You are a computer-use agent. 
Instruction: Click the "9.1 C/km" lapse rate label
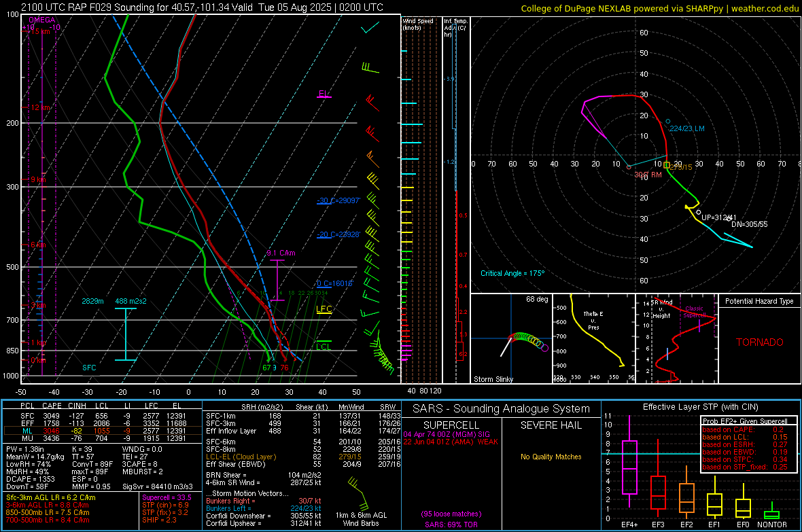pos(281,253)
